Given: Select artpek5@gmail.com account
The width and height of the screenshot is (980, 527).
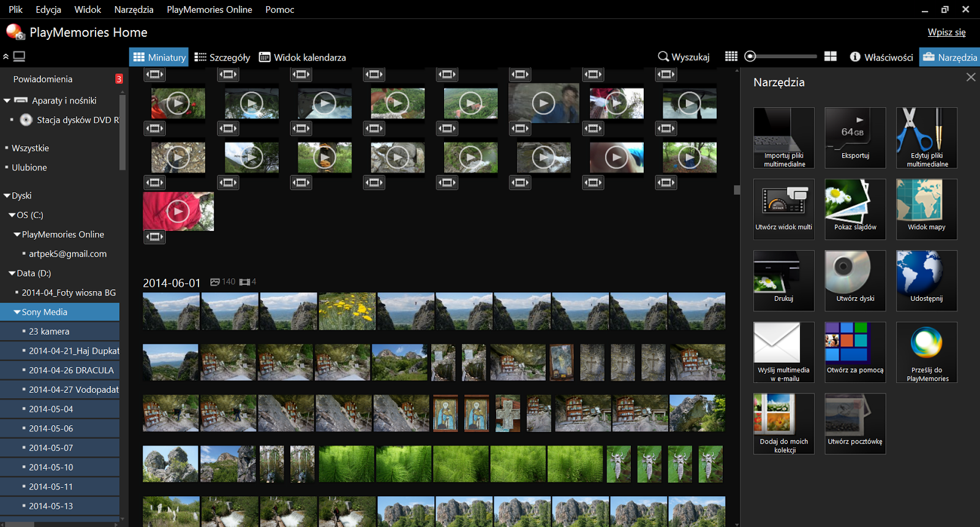Looking at the screenshot, I should point(67,254).
